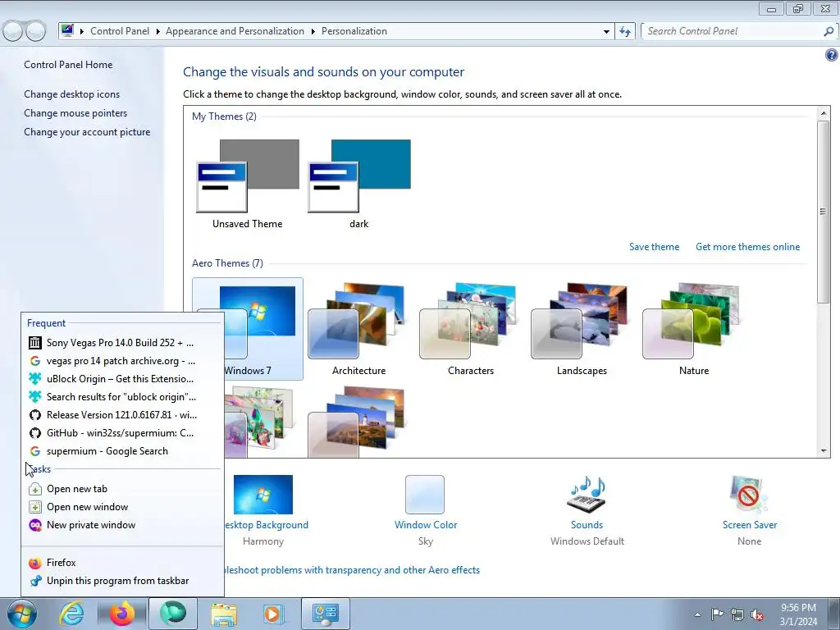Click the Control Panel taskbar button
840x630 pixels.
325,614
